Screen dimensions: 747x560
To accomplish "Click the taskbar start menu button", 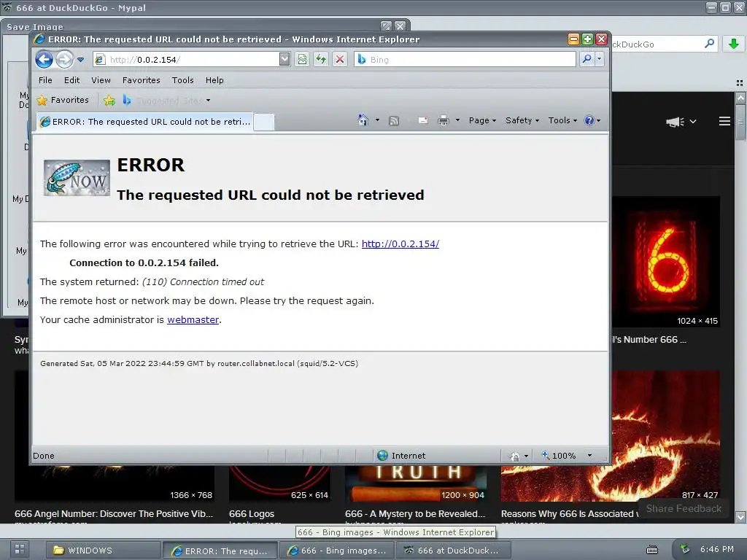I will (x=20, y=549).
